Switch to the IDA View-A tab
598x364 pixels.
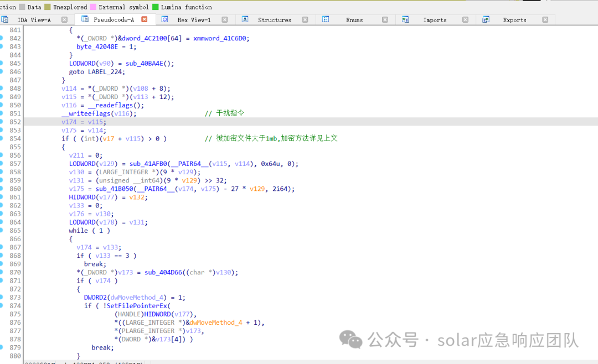pos(34,20)
